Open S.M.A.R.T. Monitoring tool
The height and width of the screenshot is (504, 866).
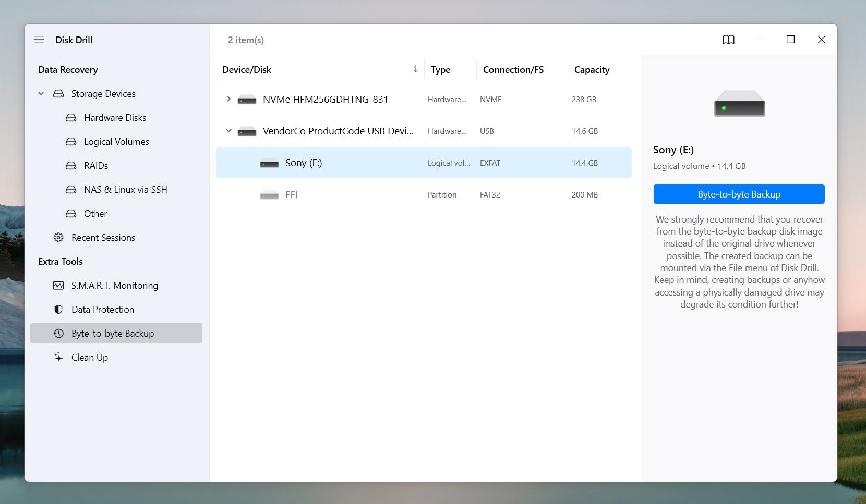[115, 286]
